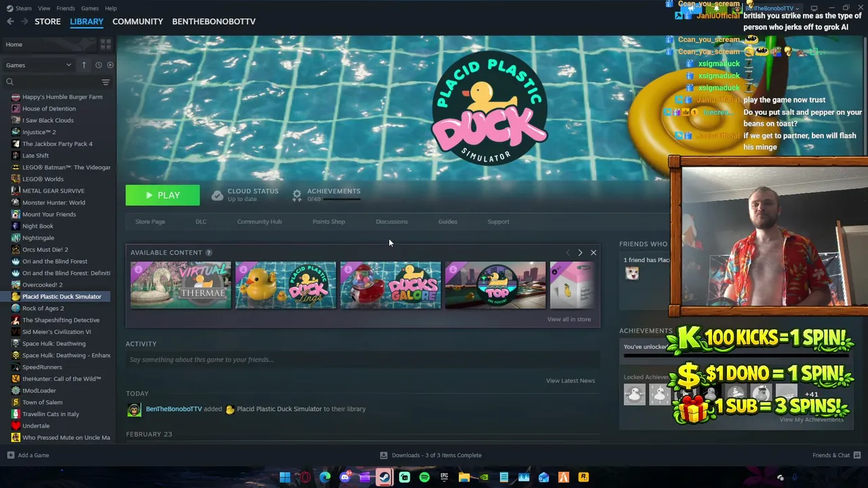
Task: Click the green PLAY button
Action: pyautogui.click(x=163, y=195)
